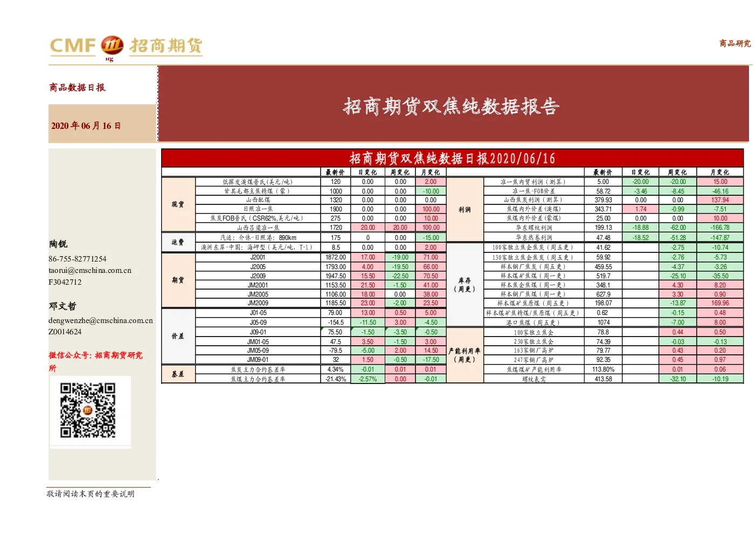
Task: Click the J05-09 spread row label
Action: coord(258,323)
